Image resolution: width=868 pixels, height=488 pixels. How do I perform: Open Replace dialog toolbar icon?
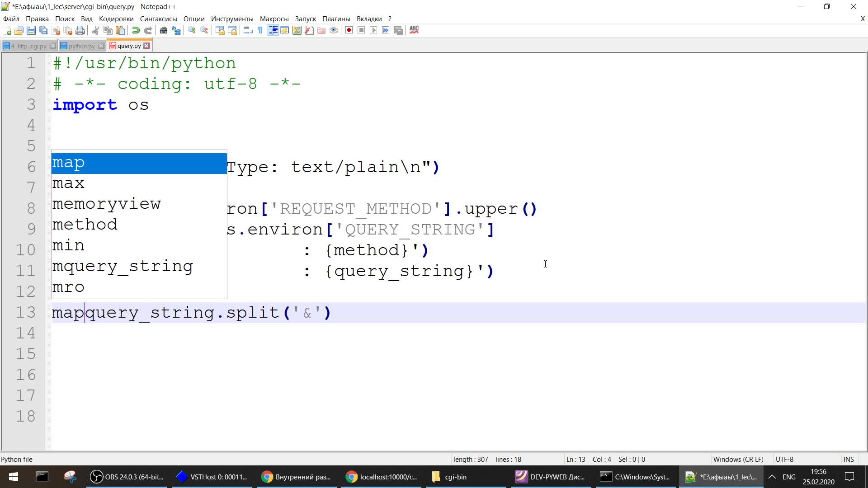click(x=176, y=30)
